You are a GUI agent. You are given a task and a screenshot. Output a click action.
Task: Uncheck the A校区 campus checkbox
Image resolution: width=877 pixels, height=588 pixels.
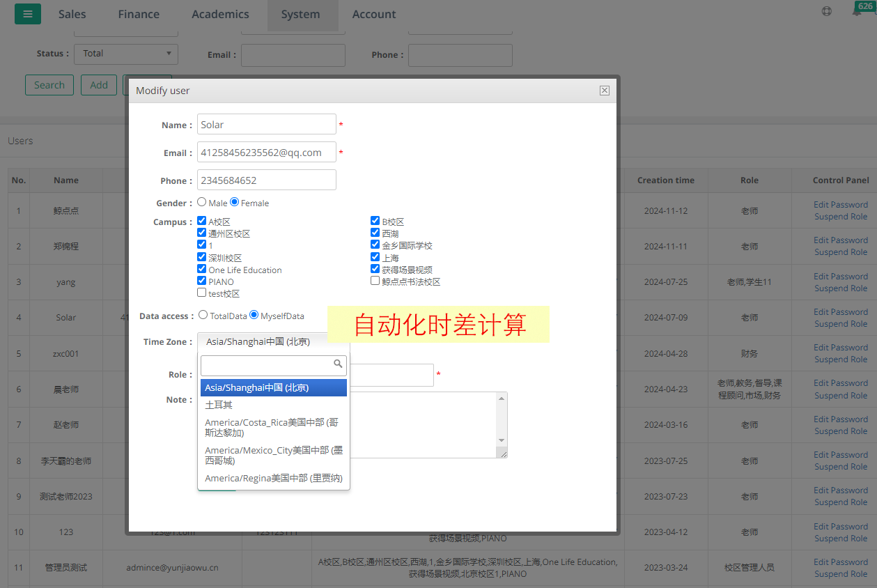202,222
